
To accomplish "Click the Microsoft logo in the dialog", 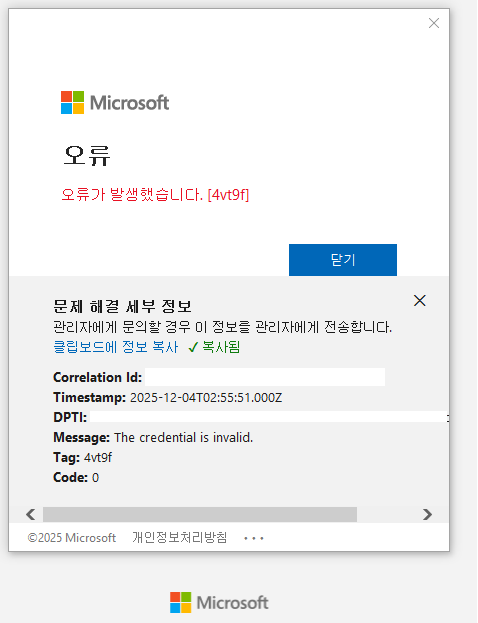I will tap(115, 103).
